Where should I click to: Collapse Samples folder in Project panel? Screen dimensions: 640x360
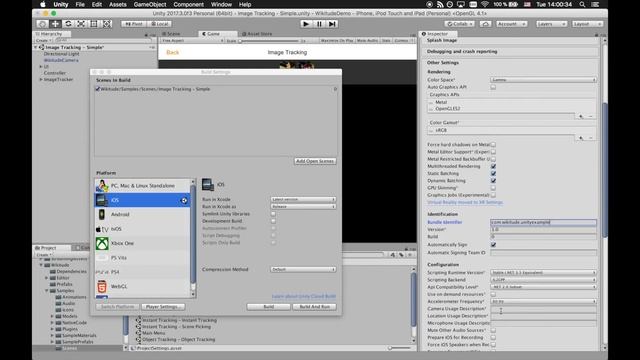(x=47, y=291)
